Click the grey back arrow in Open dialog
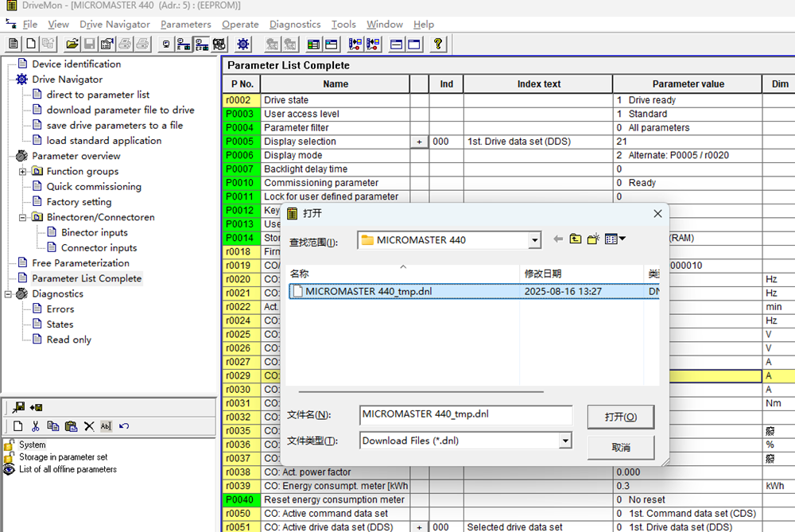The width and height of the screenshot is (795, 532). (558, 239)
